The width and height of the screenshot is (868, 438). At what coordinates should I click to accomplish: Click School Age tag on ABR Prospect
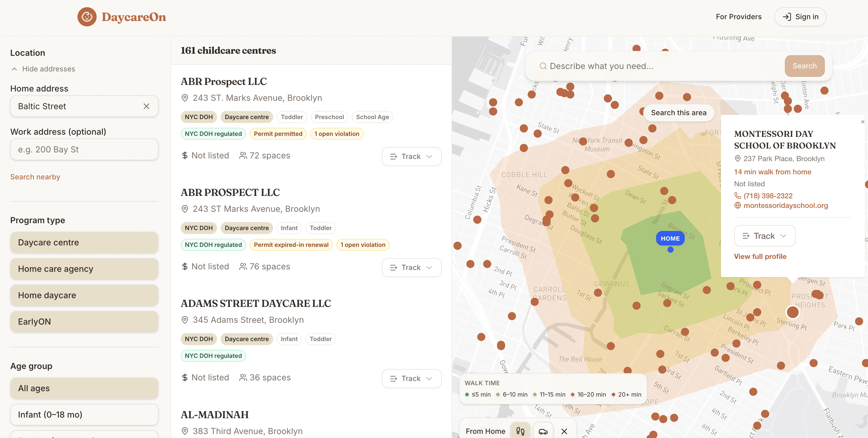[x=372, y=117]
